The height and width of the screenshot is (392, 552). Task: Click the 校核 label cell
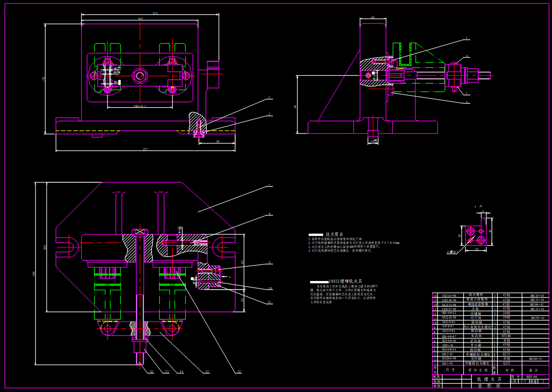pos(437,381)
